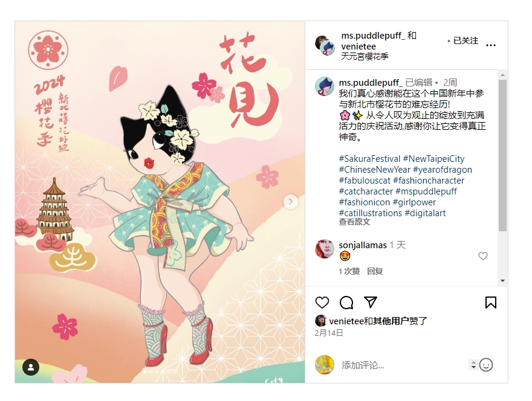The image size is (532, 401).
Task: Click scrollbar down arrow in comments
Action: 502,281
